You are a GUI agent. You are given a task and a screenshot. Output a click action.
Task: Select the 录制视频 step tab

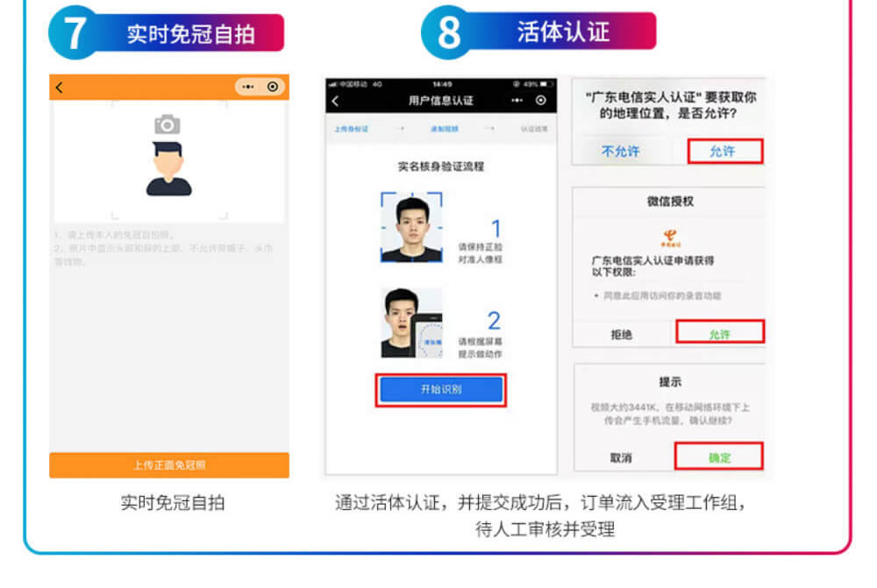point(445,129)
